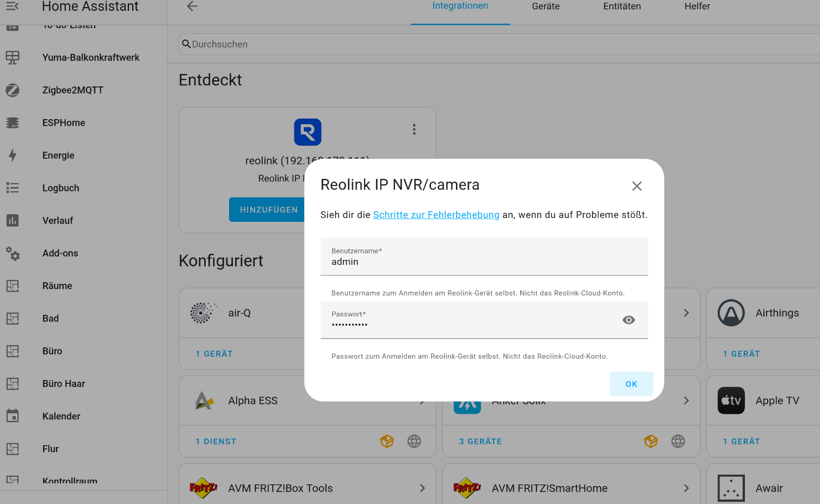The width and height of the screenshot is (820, 504).
Task: Open Add-ons from the sidebar
Action: click(x=60, y=253)
